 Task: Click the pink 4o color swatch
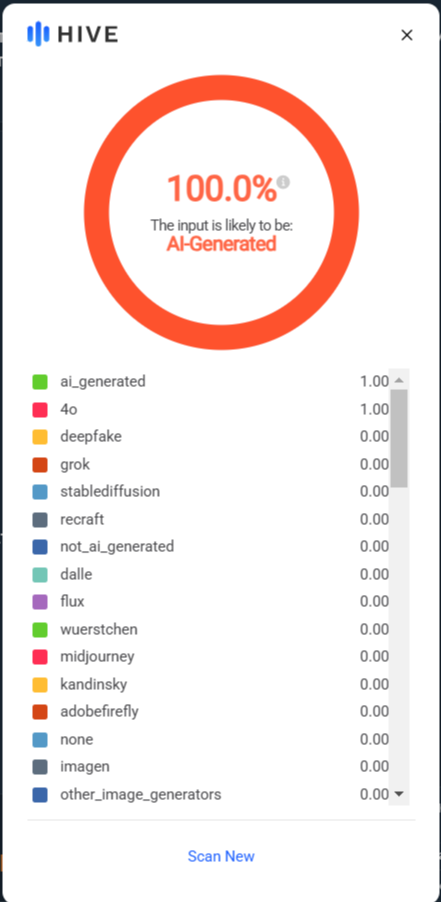40,410
